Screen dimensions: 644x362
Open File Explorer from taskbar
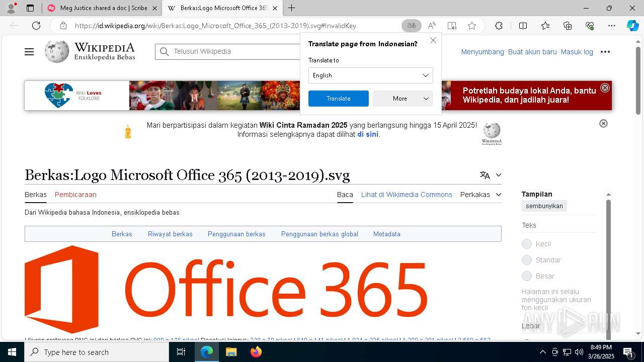pyautogui.click(x=231, y=352)
